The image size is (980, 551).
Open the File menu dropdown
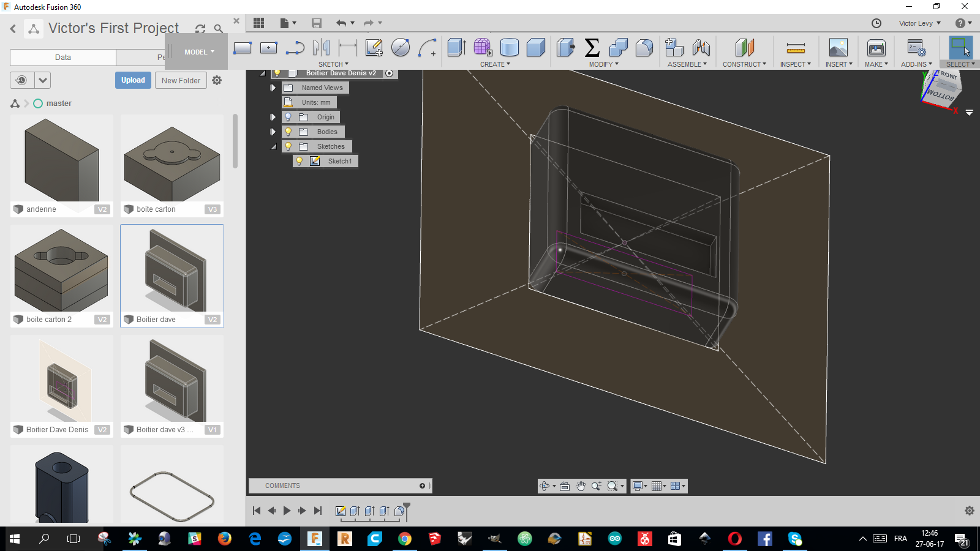pos(288,23)
